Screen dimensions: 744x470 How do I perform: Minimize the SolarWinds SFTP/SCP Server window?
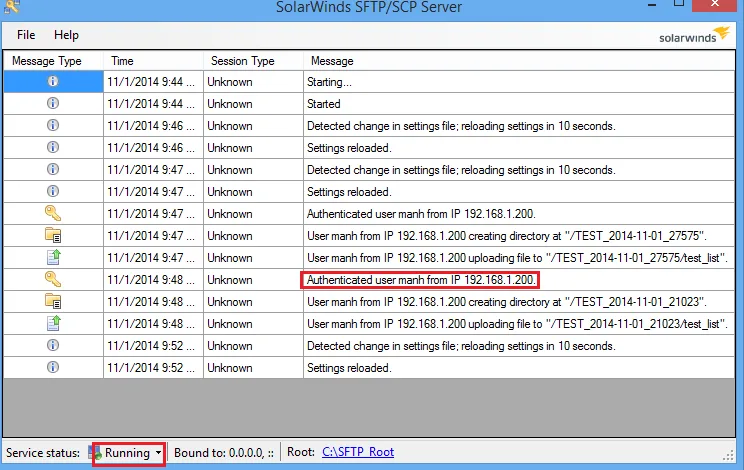(x=652, y=5)
